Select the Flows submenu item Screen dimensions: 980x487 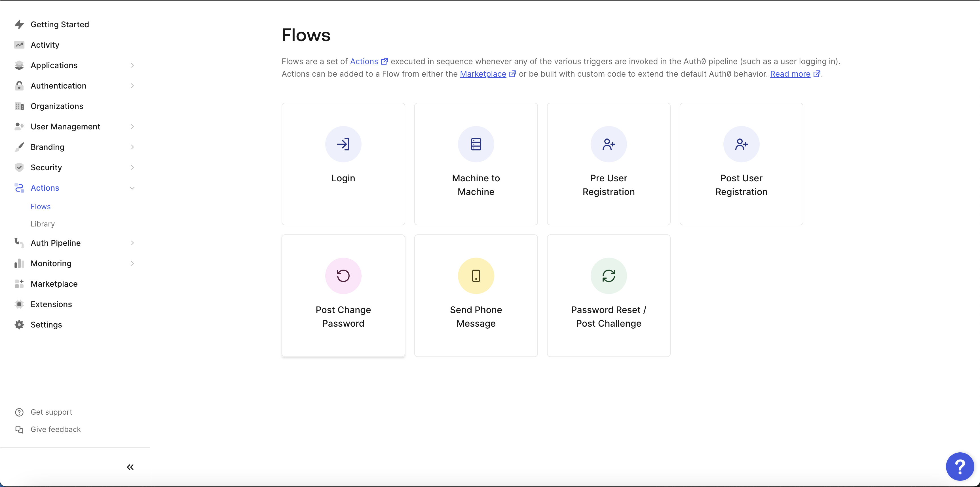[40, 206]
